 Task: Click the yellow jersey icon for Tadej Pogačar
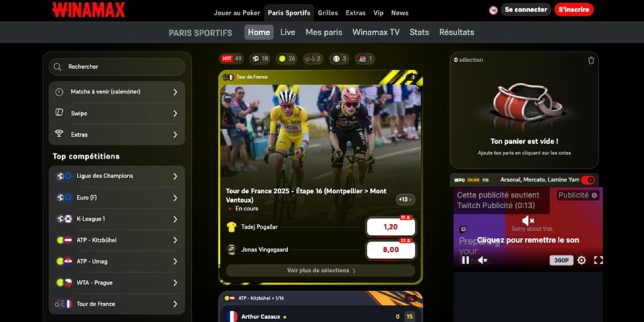231,227
